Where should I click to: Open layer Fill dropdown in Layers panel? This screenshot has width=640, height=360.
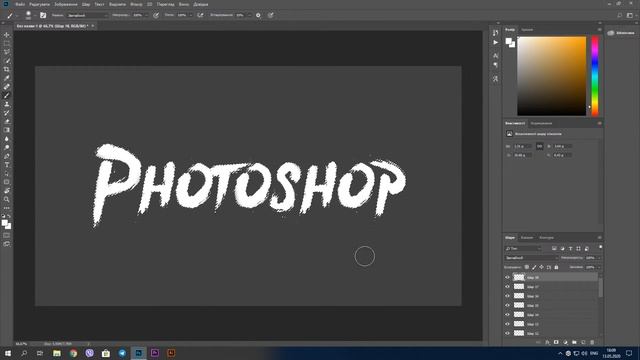tap(599, 267)
